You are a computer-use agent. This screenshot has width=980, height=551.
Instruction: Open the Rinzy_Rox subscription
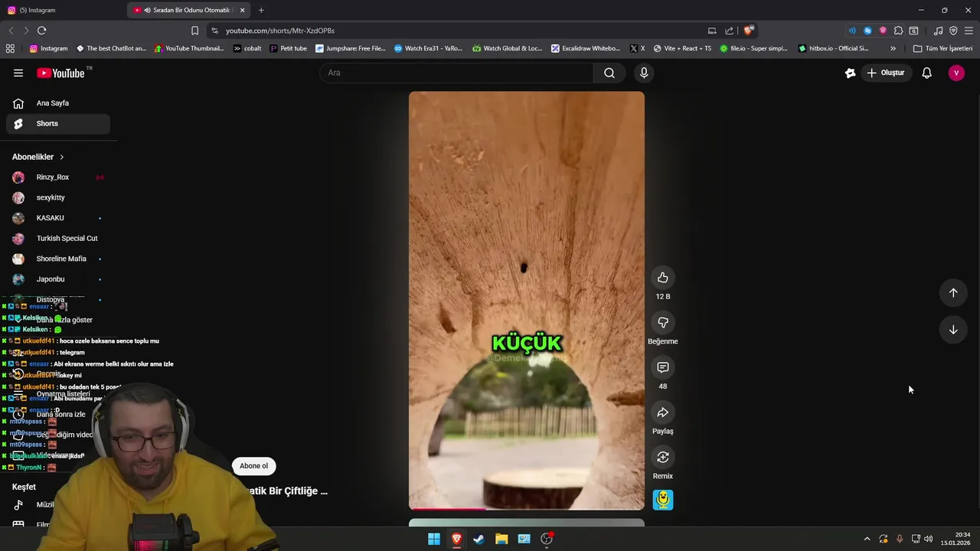58,178
